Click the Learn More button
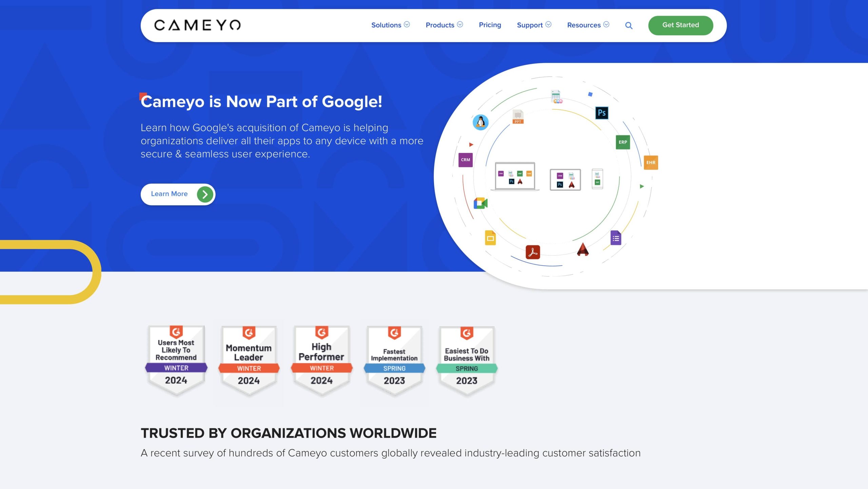This screenshot has width=868, height=489. point(178,194)
